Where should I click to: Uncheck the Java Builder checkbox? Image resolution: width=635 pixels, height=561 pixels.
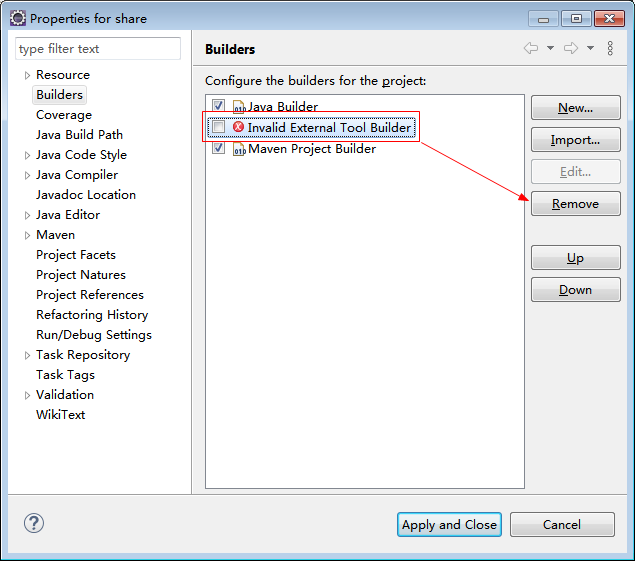[x=218, y=106]
